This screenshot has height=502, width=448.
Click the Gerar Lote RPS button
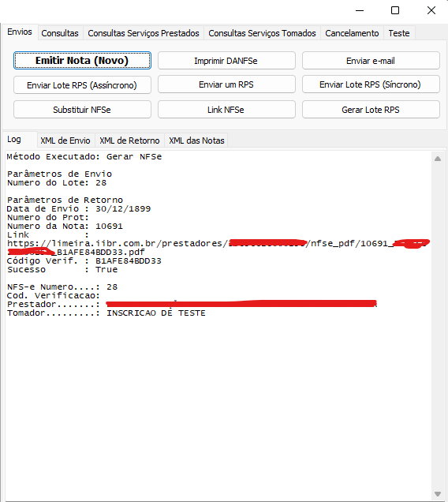tap(371, 110)
